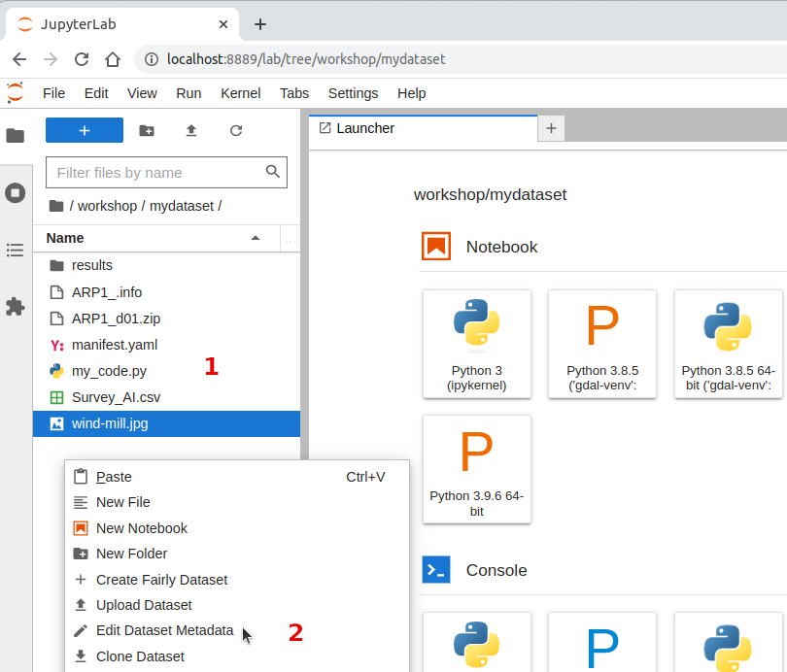Image resolution: width=787 pixels, height=672 pixels.
Task: Launch Python 3.8.5 ('gdal-venv': notebook card
Action: click(x=602, y=344)
